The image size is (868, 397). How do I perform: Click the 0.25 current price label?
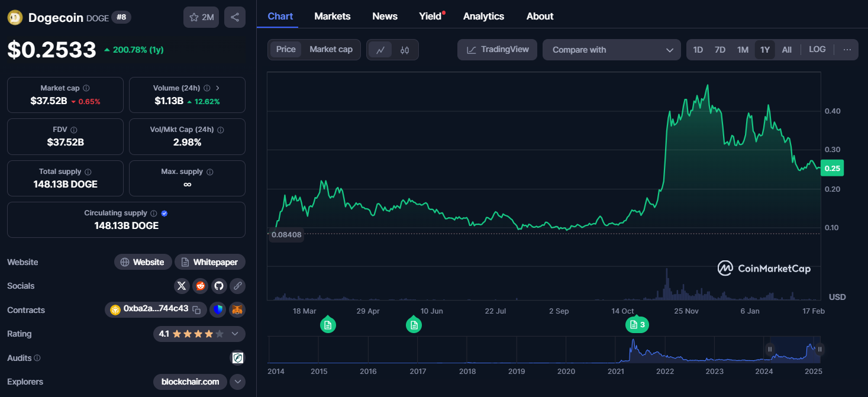(x=832, y=168)
